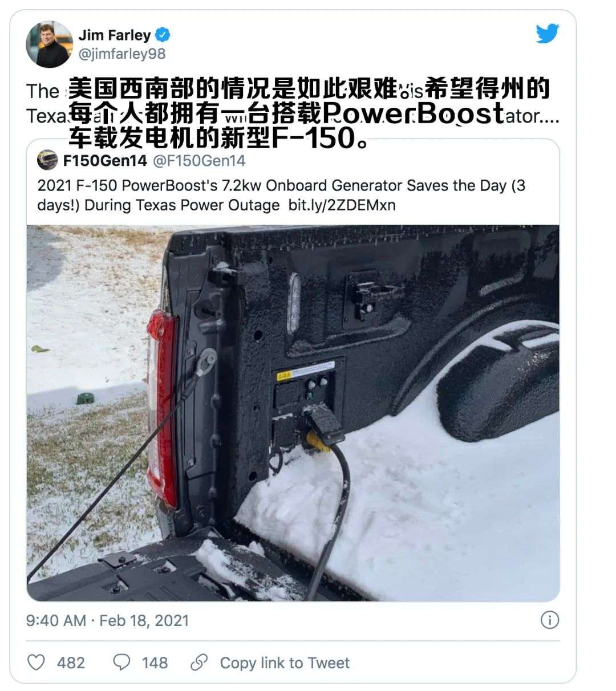The image size is (616, 691).
Task: Click the chain link icon
Action: coord(199,662)
